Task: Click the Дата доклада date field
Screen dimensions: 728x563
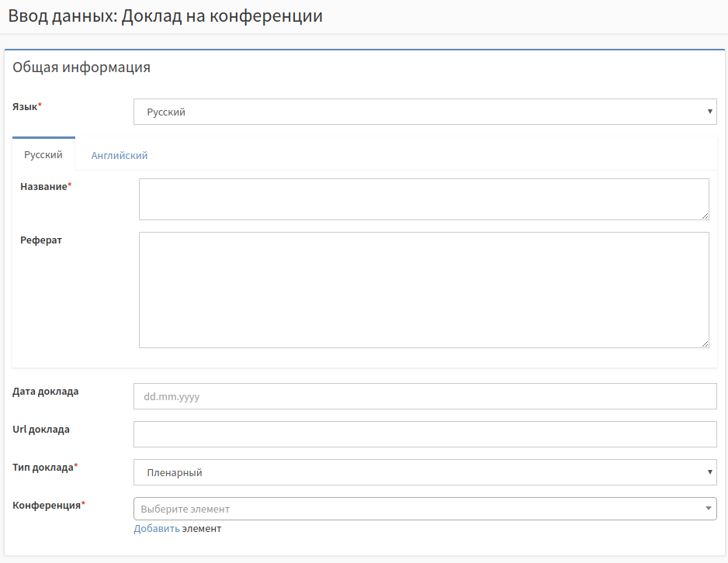Action: click(x=425, y=396)
